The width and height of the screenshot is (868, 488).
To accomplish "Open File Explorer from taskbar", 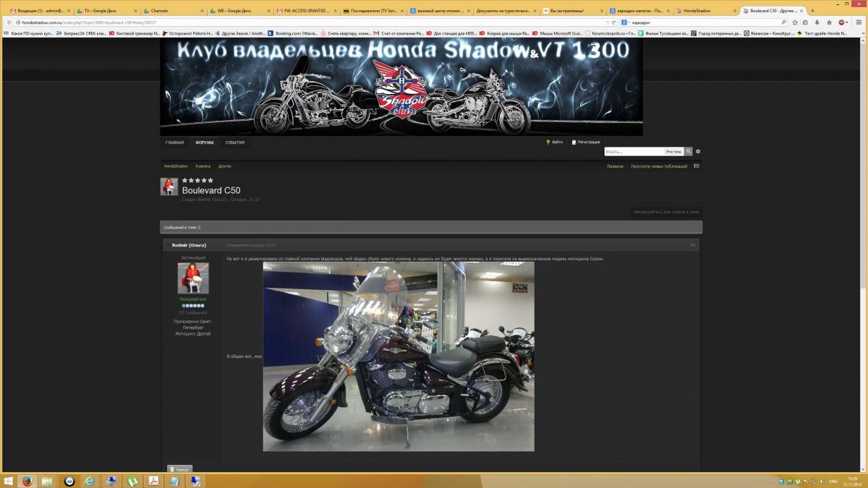I will pos(48,481).
